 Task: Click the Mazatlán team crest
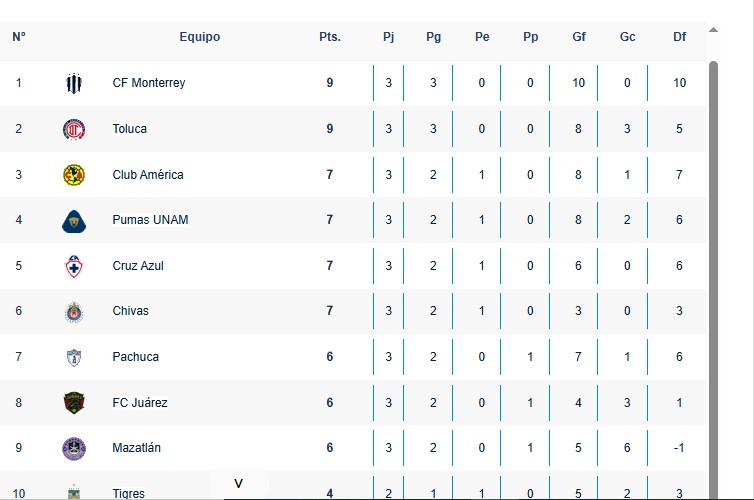click(x=74, y=448)
